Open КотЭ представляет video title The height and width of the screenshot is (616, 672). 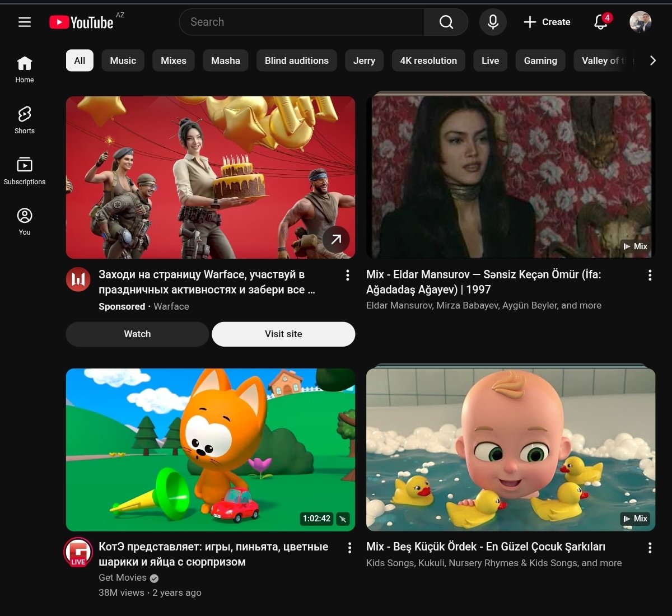(213, 554)
